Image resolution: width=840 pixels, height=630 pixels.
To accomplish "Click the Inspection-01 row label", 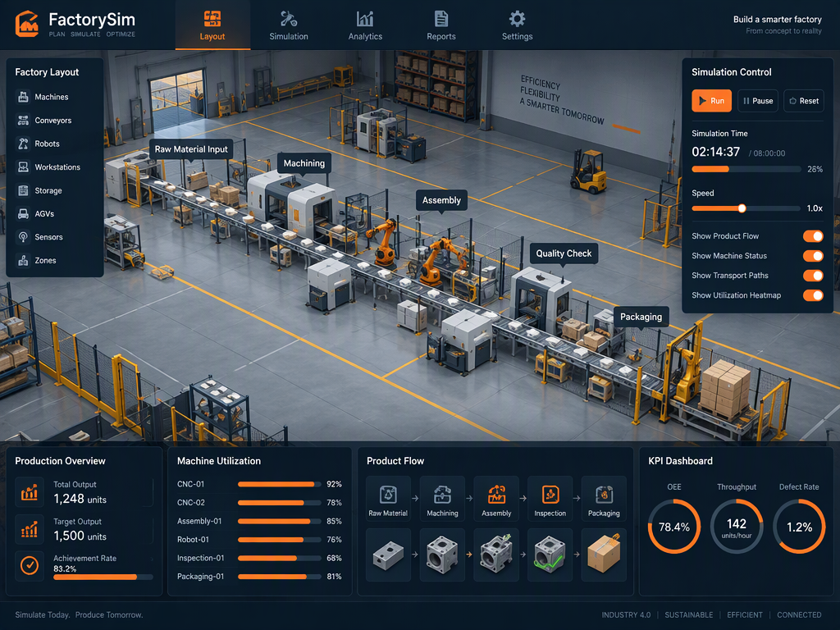I will (200, 558).
